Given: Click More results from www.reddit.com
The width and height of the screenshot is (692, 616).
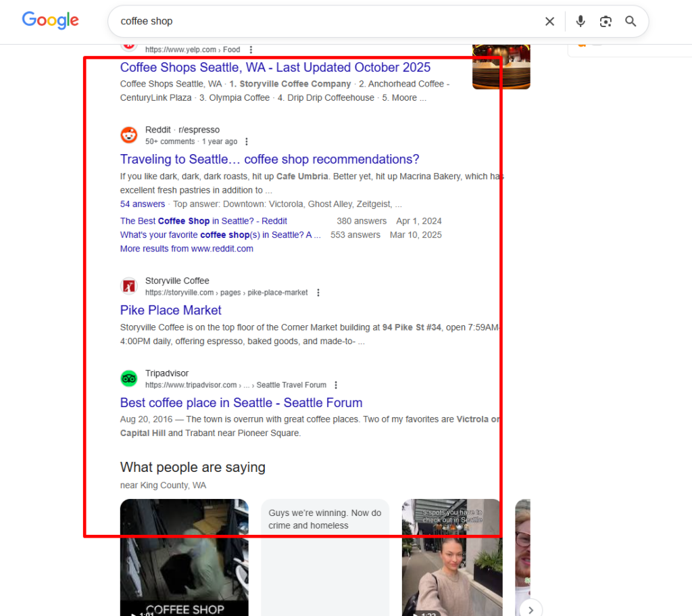Looking at the screenshot, I should click(x=187, y=249).
